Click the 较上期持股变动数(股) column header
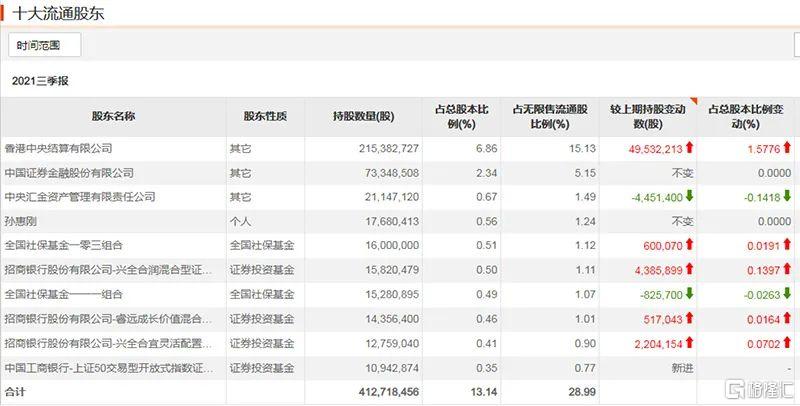Image resolution: width=800 pixels, height=406 pixels. coord(648,117)
